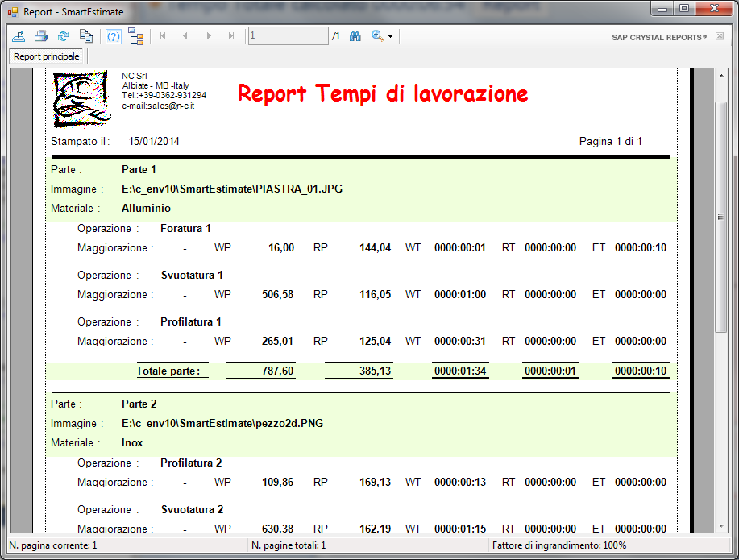The image size is (739, 560).
Task: Click the Foratura 1 operation name
Action: [x=185, y=229]
